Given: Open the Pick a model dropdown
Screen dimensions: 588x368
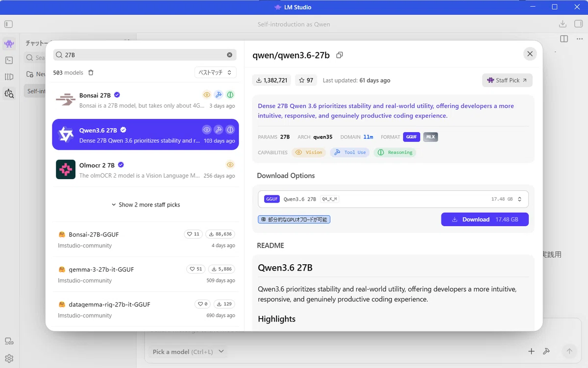Looking at the screenshot, I should pos(188,351).
